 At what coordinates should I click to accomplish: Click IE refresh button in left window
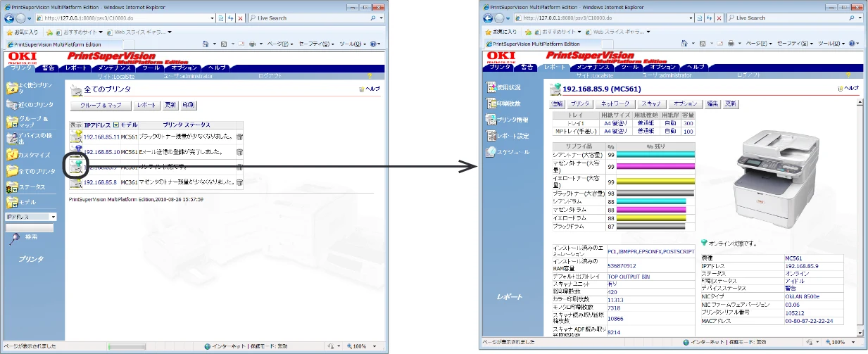(x=231, y=18)
